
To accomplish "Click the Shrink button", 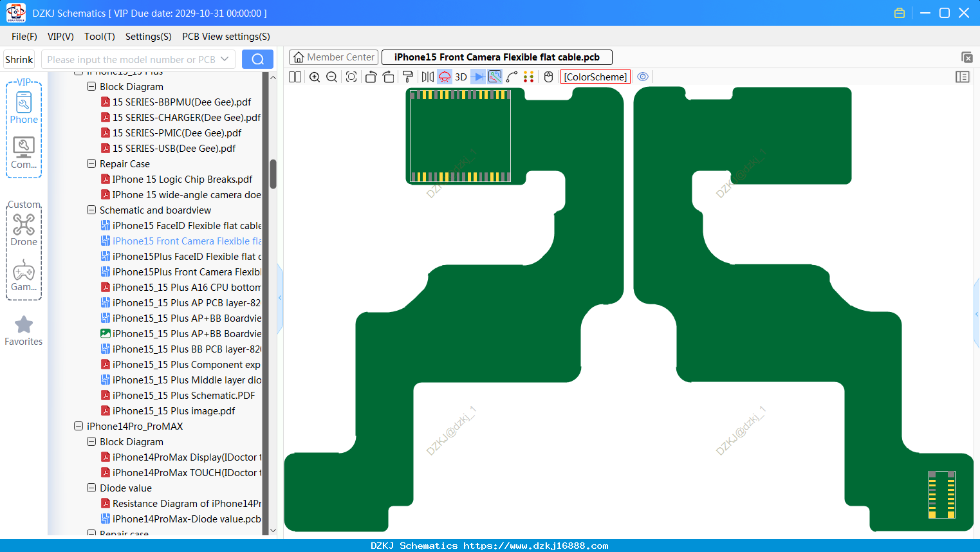I will 19,60.
